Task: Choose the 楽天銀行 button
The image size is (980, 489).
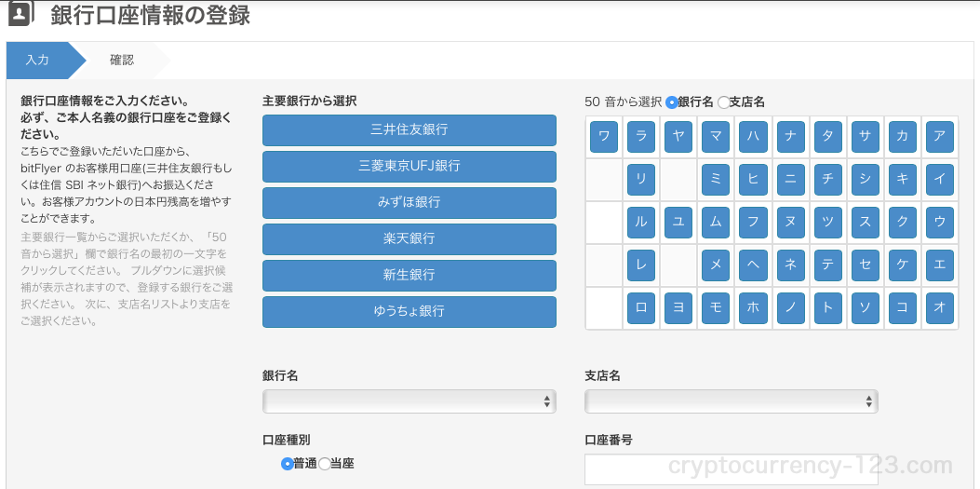Action: [409, 238]
